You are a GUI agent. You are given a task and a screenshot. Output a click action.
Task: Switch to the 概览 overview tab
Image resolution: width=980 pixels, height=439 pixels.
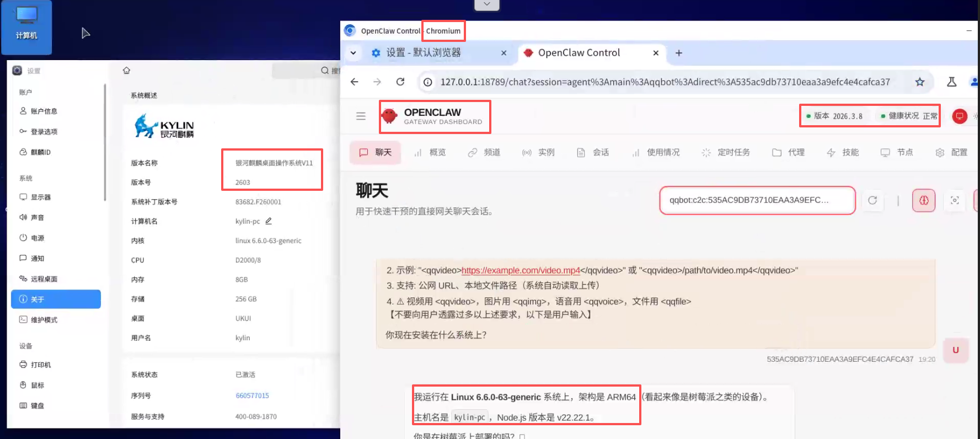pyautogui.click(x=430, y=153)
